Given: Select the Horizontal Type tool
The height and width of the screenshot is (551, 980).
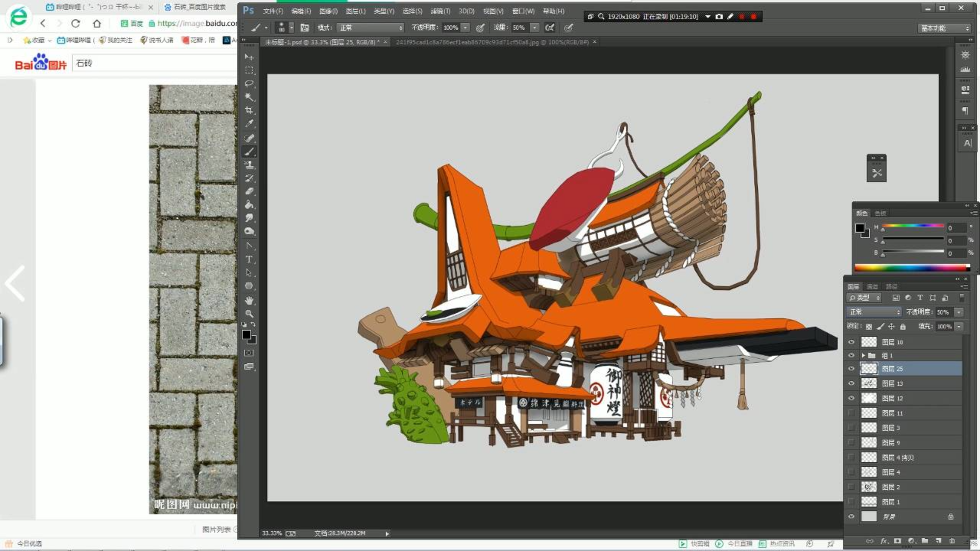Looking at the screenshot, I should tap(249, 259).
